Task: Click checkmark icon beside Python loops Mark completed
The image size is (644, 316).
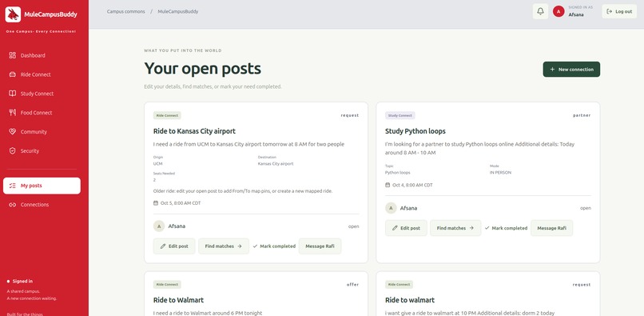Action: point(487,228)
